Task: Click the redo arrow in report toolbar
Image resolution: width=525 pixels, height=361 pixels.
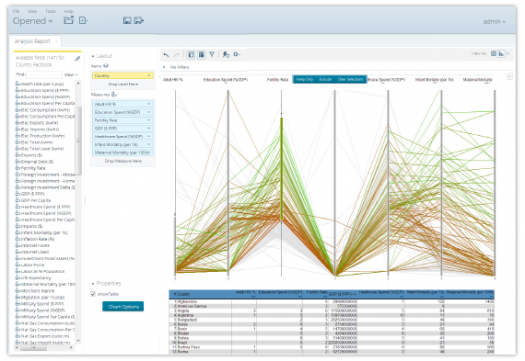Action: (x=176, y=55)
